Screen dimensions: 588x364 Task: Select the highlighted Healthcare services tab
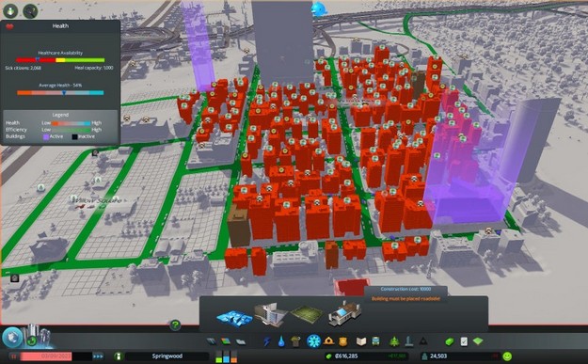coord(314,341)
